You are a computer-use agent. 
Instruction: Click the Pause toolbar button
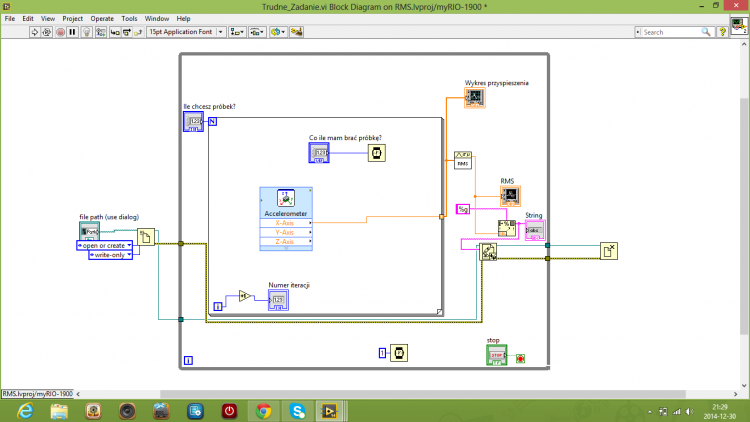[x=72, y=32]
